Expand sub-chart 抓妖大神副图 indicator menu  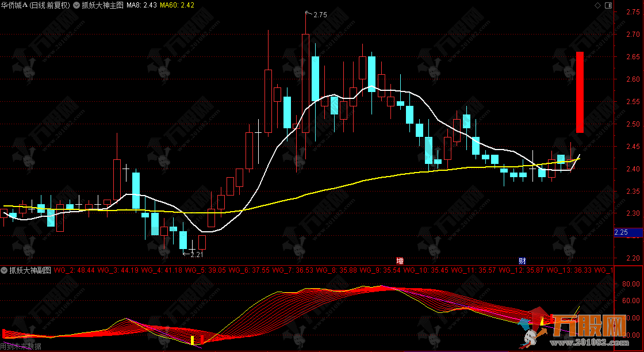[x=4, y=270]
